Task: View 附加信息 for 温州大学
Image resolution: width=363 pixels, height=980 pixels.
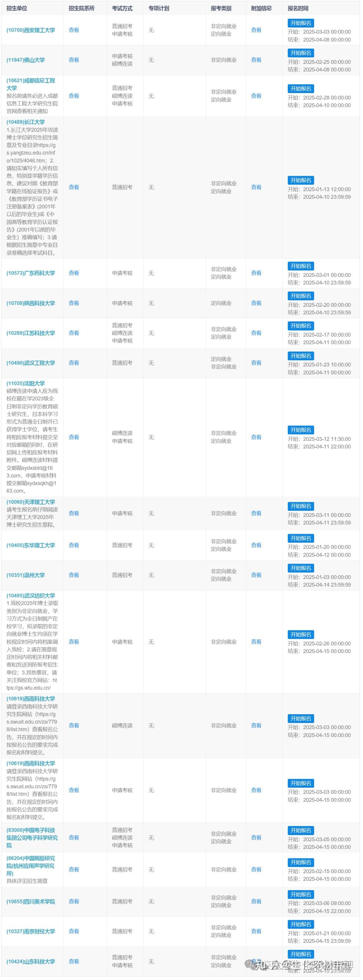Action: [x=256, y=575]
